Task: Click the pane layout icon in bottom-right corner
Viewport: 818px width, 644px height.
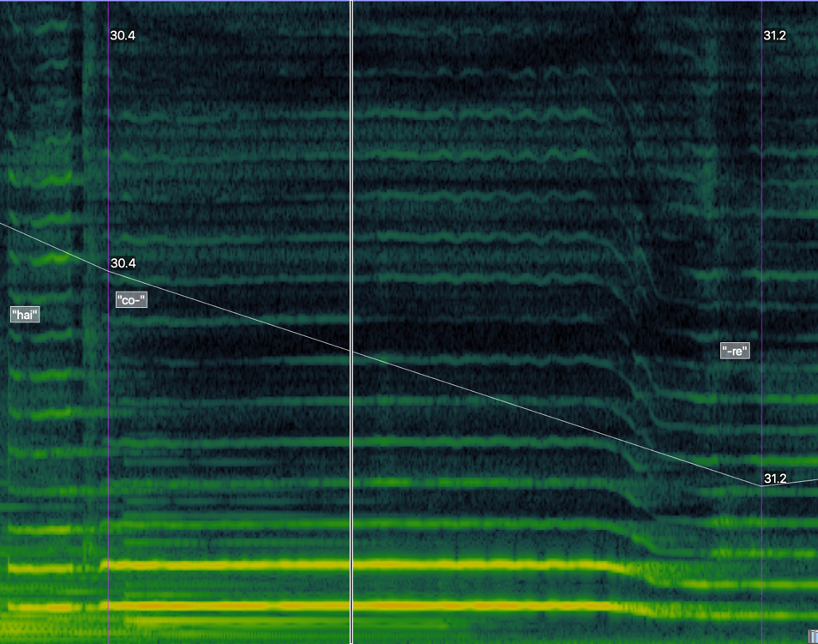Action: click(812, 635)
